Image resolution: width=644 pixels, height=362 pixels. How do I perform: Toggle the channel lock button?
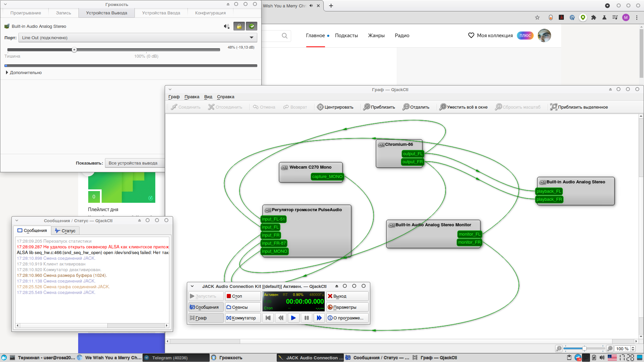(239, 26)
